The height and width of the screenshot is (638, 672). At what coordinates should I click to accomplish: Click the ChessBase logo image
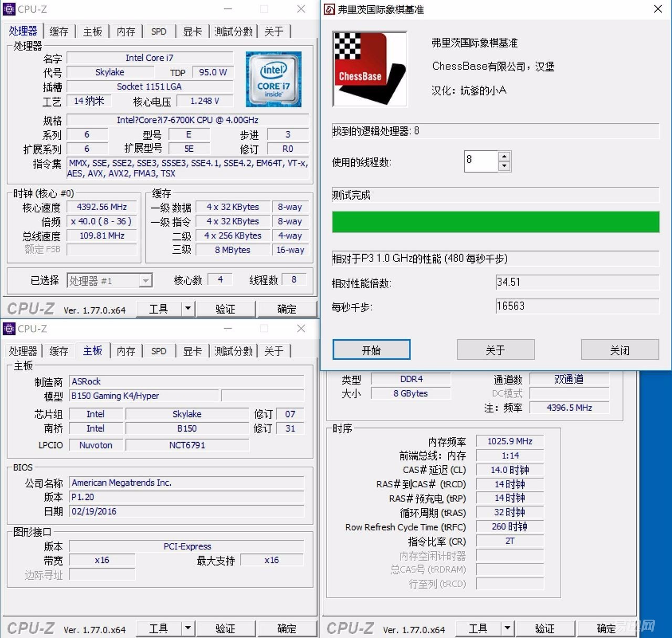pyautogui.click(x=370, y=69)
